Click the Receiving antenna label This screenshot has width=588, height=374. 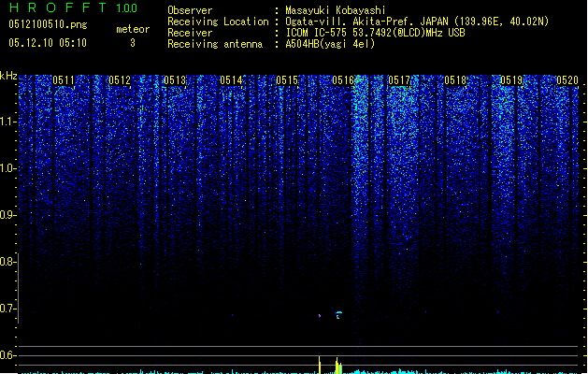pos(215,44)
